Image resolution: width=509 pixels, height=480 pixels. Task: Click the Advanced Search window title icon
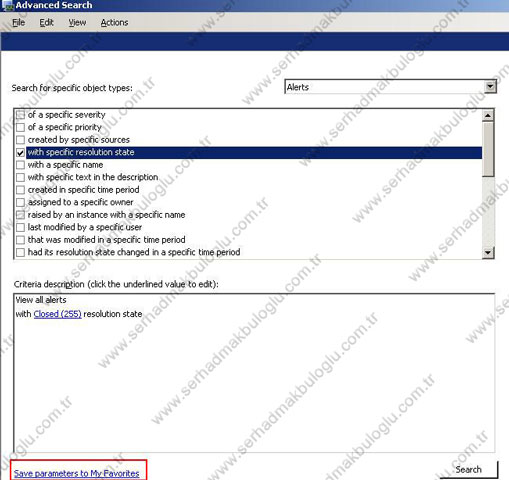[7, 5]
